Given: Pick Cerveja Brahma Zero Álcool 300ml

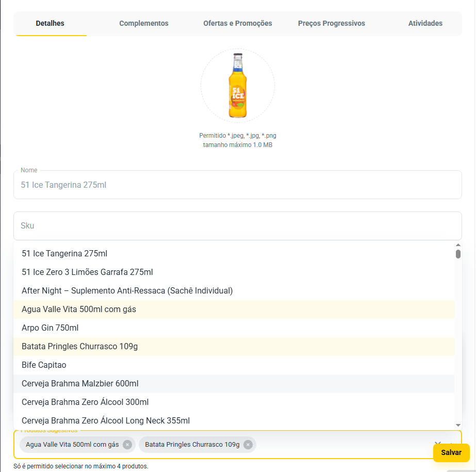Looking at the screenshot, I should coord(234,402).
